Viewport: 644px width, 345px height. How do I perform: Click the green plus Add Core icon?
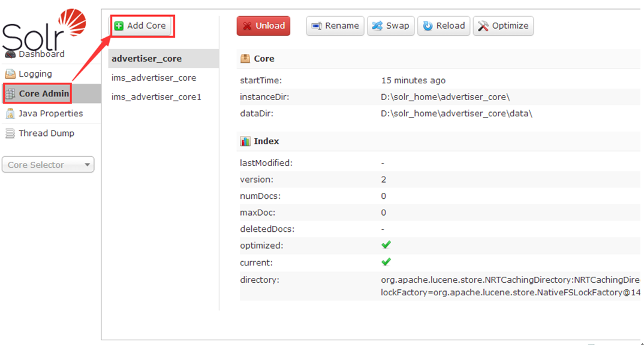point(119,26)
